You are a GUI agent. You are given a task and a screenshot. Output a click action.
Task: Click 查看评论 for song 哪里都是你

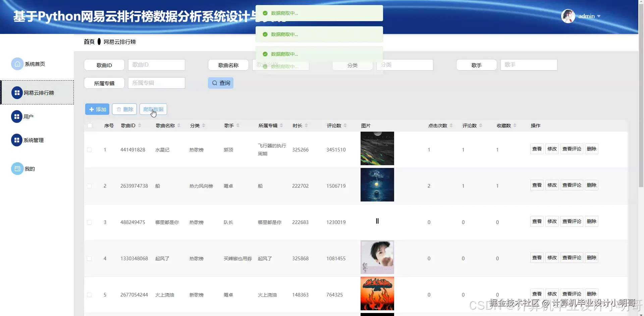pos(572,221)
